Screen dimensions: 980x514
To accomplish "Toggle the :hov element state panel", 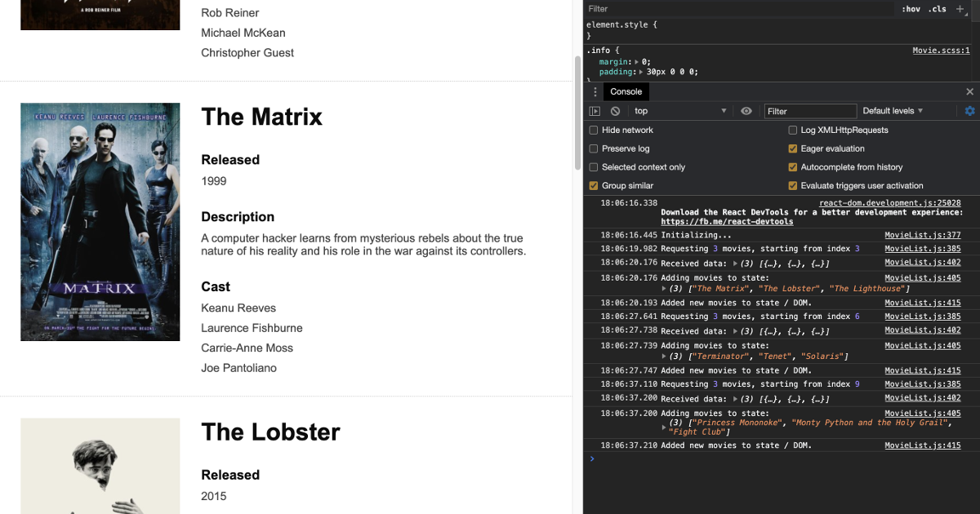I will (x=911, y=9).
